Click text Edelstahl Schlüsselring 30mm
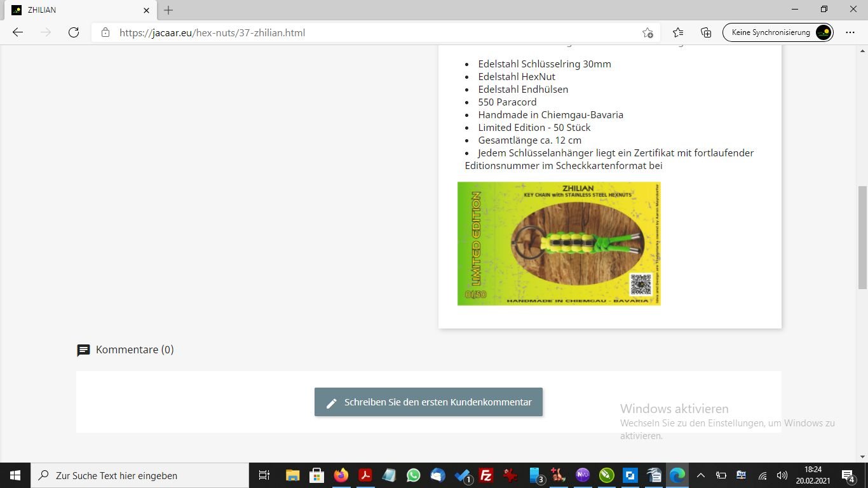 tap(545, 64)
